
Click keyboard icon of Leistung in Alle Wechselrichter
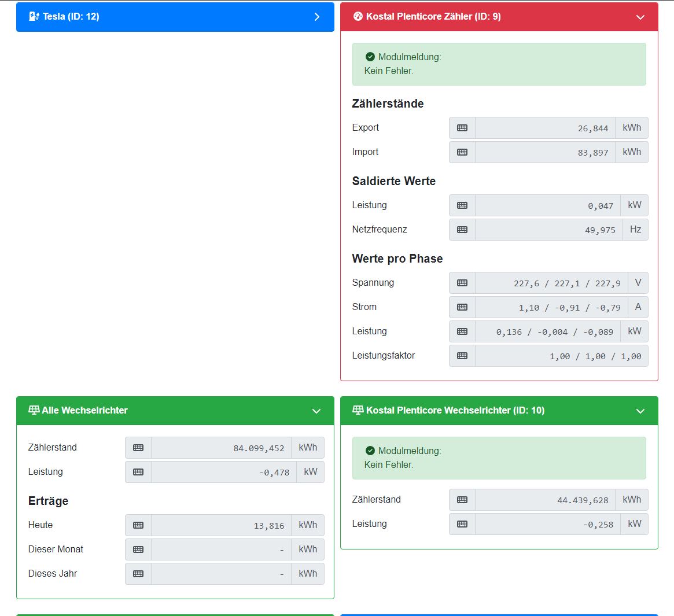pyautogui.click(x=138, y=472)
